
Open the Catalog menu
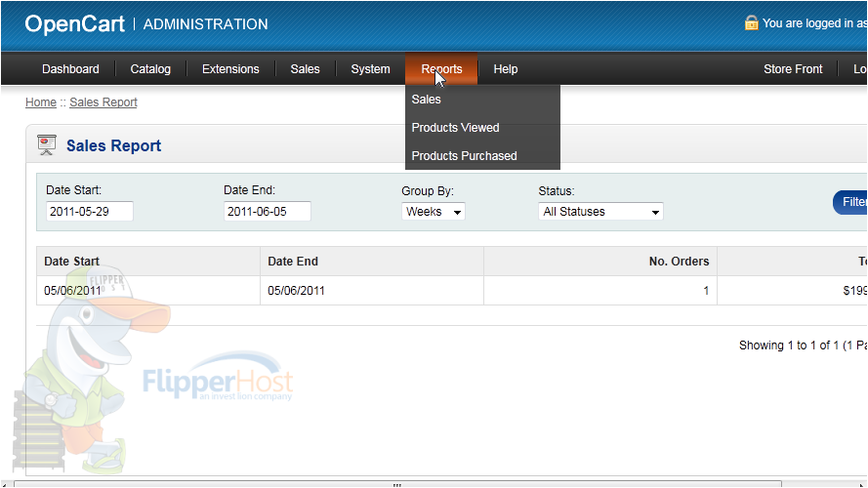coord(150,69)
